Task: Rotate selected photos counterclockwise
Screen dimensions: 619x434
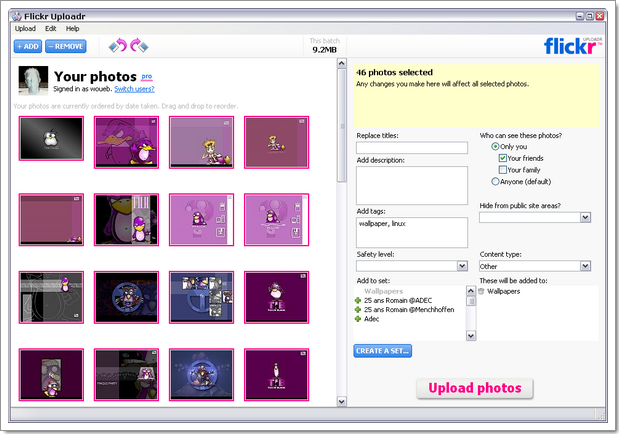Action: [x=118, y=46]
